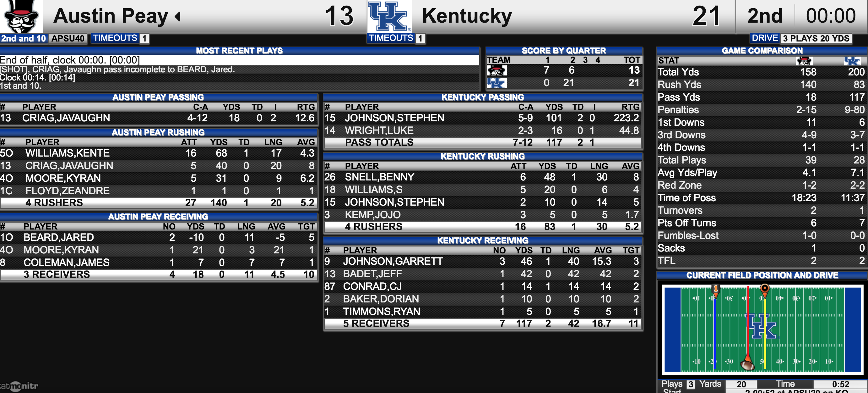This screenshot has width=868, height=393.
Task: Select the Kentucky Rushing section header
Action: click(483, 156)
